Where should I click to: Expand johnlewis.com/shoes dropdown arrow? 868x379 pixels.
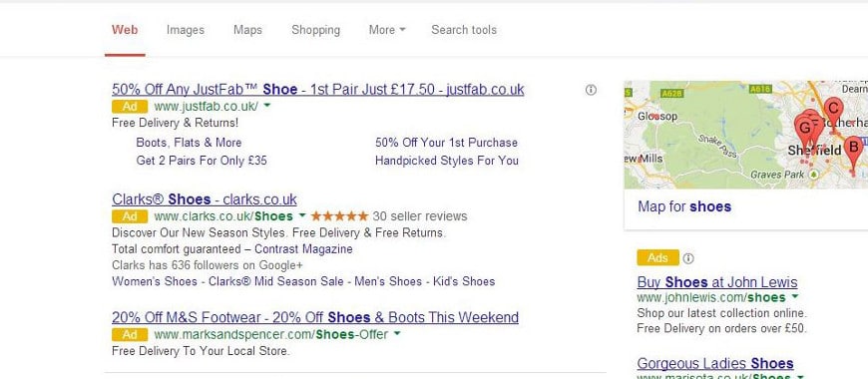(795, 297)
